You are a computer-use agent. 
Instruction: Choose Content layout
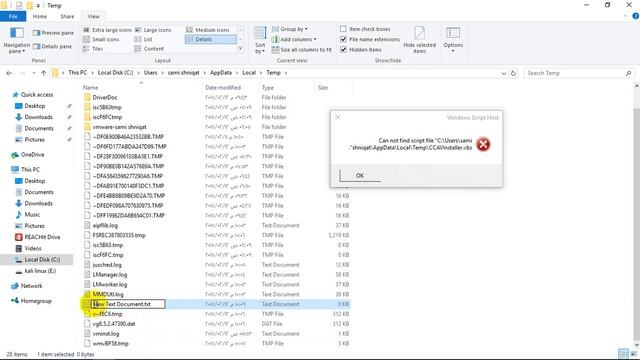pos(149,49)
